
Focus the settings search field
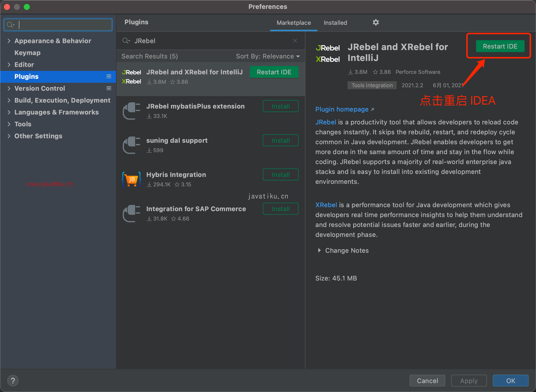pos(58,25)
